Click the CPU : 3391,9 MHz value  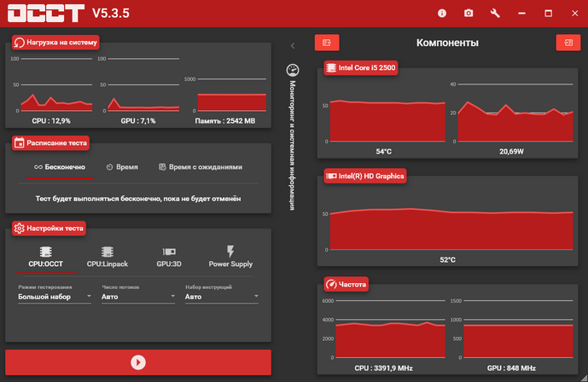tap(384, 368)
